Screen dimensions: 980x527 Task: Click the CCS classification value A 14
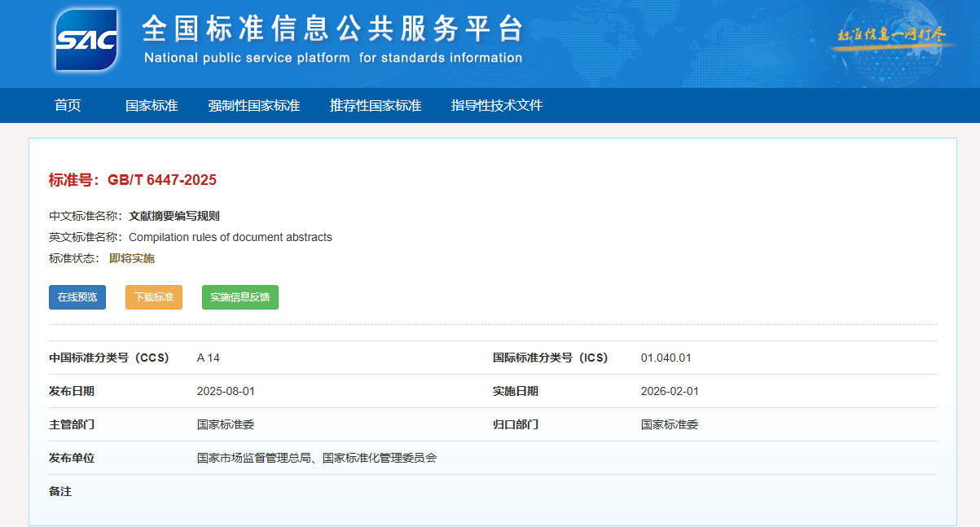click(x=209, y=358)
